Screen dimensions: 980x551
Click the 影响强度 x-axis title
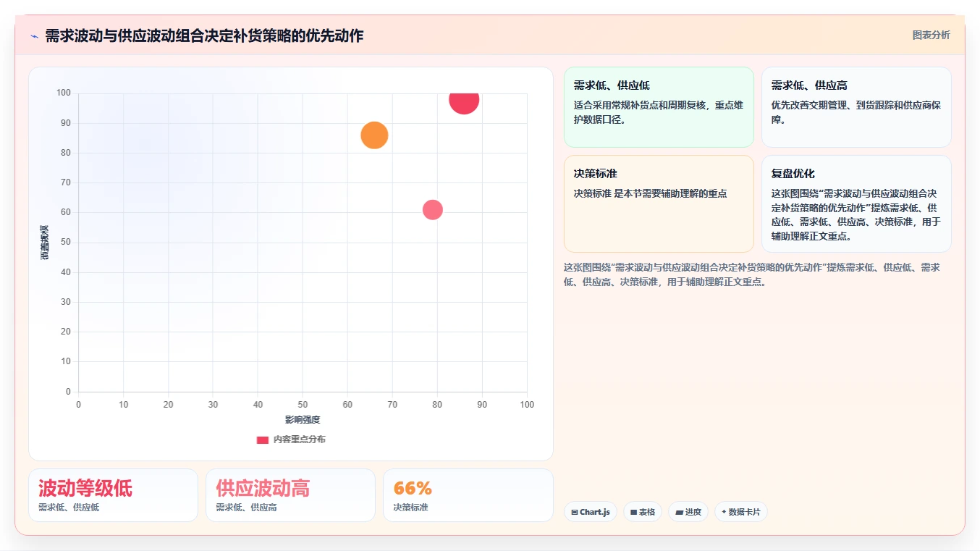303,420
